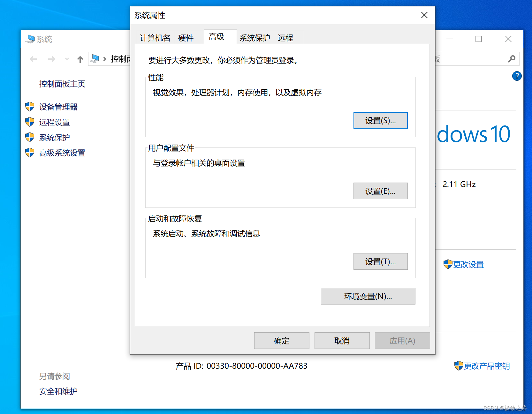Click the shield icon beside 高级系统设置
532x414 pixels.
click(30, 153)
